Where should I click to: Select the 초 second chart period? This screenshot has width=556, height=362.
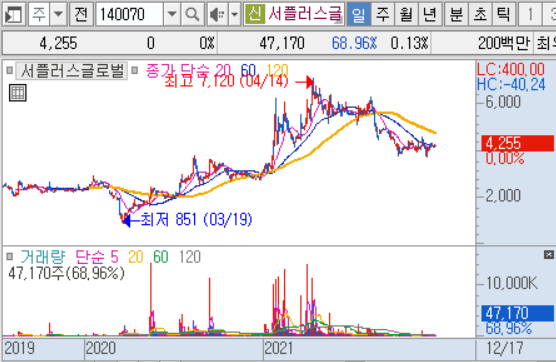pyautogui.click(x=480, y=14)
